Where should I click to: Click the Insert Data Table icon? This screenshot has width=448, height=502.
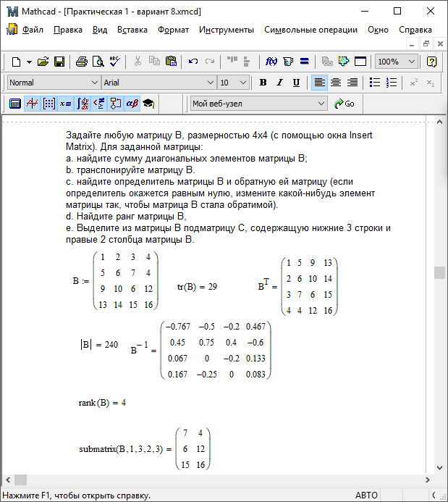360,62
